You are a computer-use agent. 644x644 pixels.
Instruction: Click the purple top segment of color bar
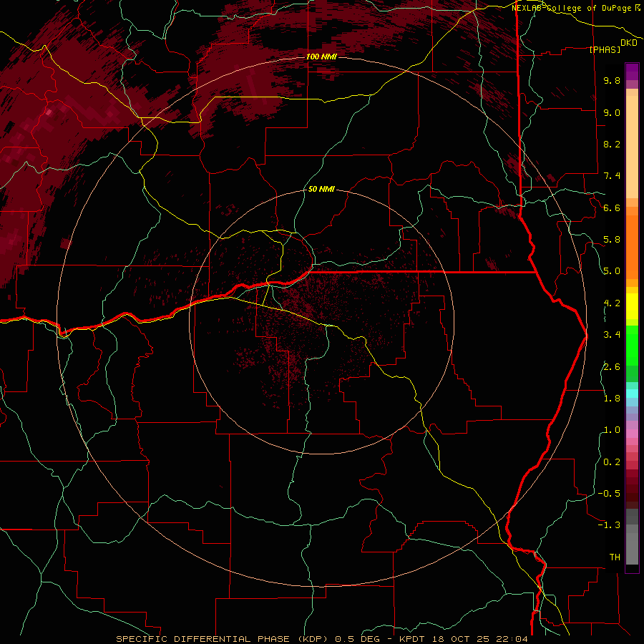[x=632, y=72]
